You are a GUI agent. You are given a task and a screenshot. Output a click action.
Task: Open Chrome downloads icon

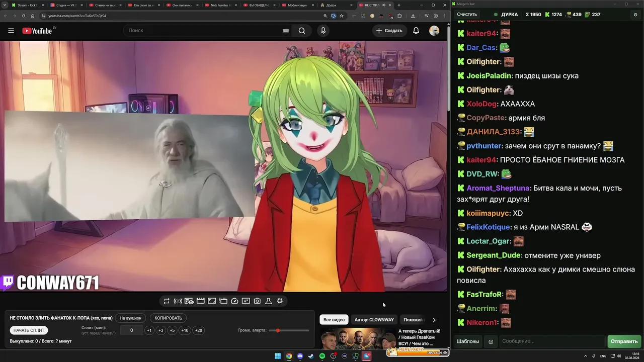[413, 16]
